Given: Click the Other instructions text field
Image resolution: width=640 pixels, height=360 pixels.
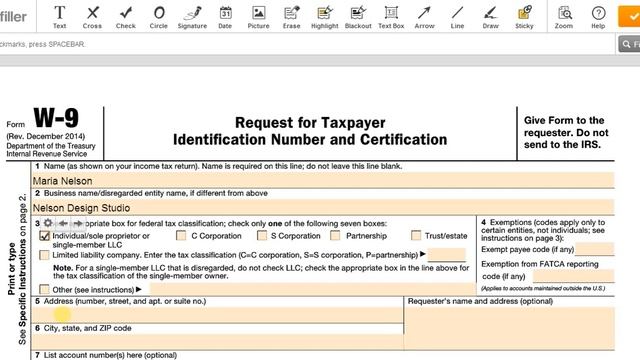Looking at the screenshot, I should tap(313, 289).
